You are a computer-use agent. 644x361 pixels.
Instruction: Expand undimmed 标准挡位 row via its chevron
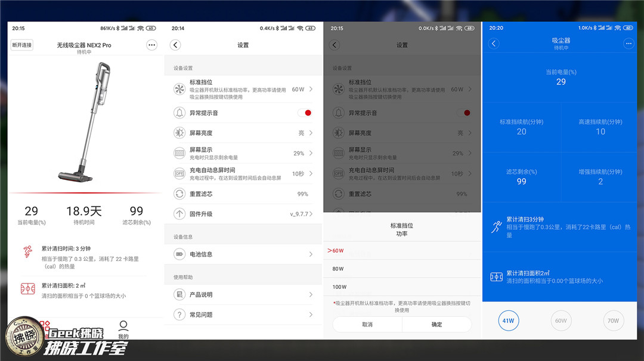[311, 89]
